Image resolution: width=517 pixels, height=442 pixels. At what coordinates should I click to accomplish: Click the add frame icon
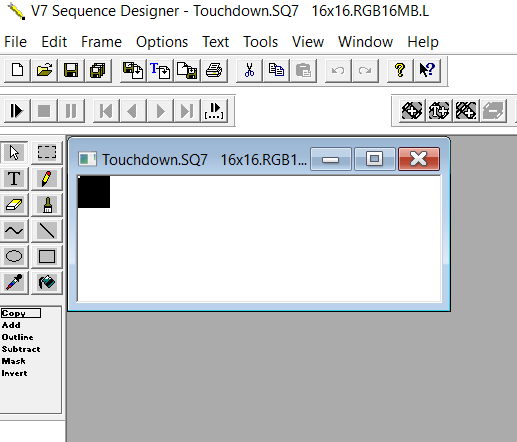coord(412,111)
